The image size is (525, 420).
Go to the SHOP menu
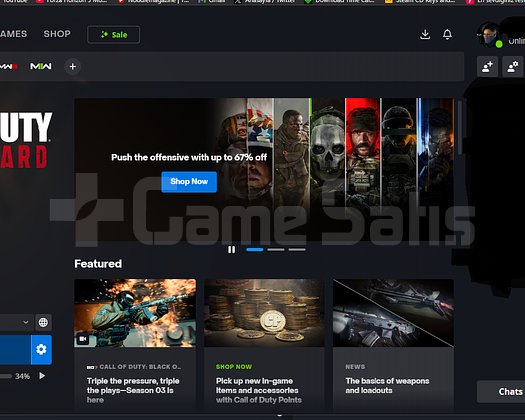point(57,34)
